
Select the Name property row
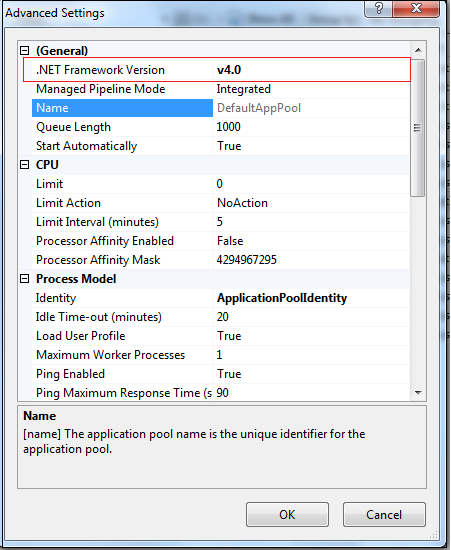pyautogui.click(x=122, y=108)
